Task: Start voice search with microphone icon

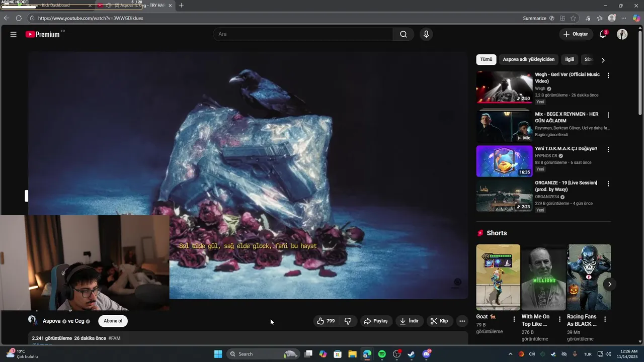Action: coord(426,34)
